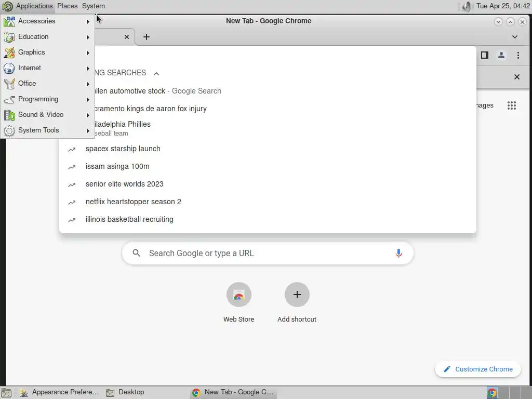The width and height of the screenshot is (532, 399).
Task: Open a new tab with plus button
Action: [146, 37]
